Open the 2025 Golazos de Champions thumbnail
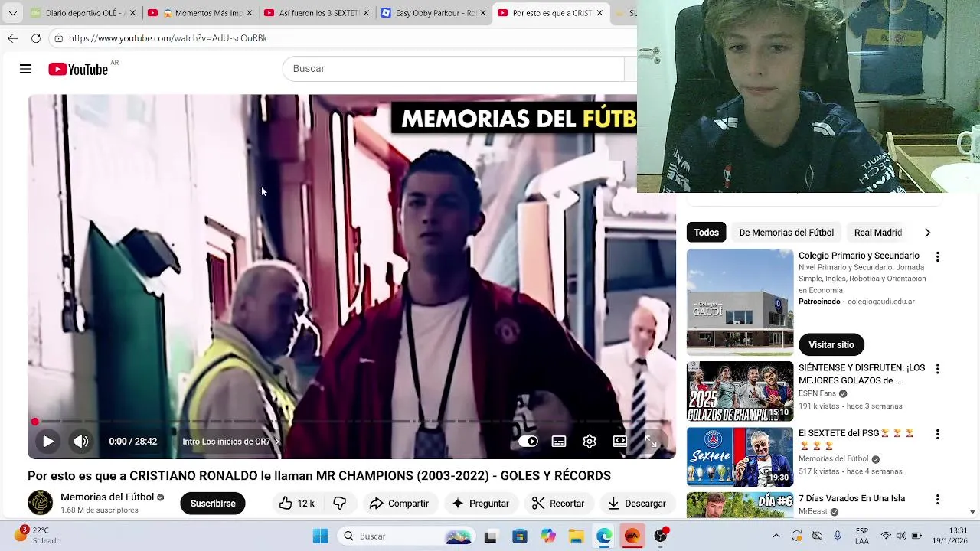Screen dimensions: 980x551 (x=740, y=392)
